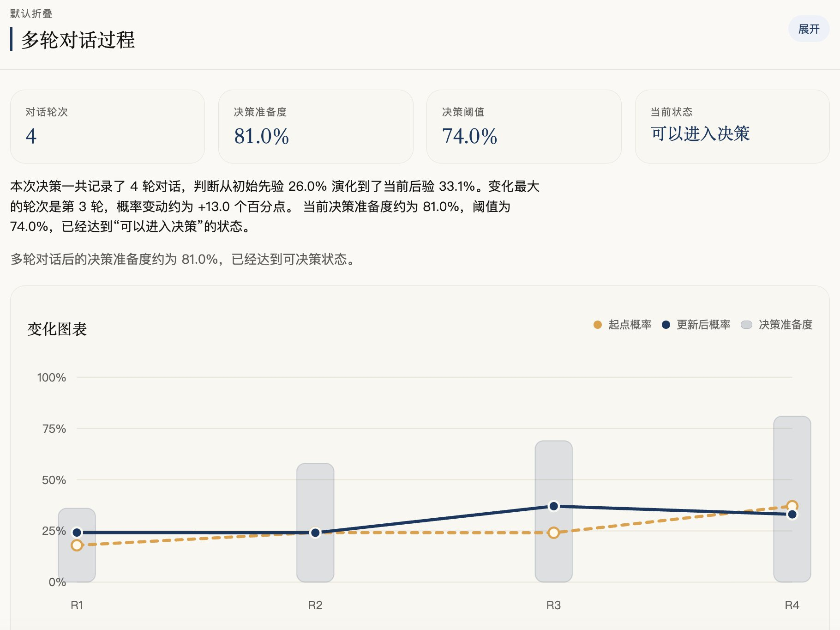
Task: Expand the collapsed section using 展开
Action: tap(808, 29)
